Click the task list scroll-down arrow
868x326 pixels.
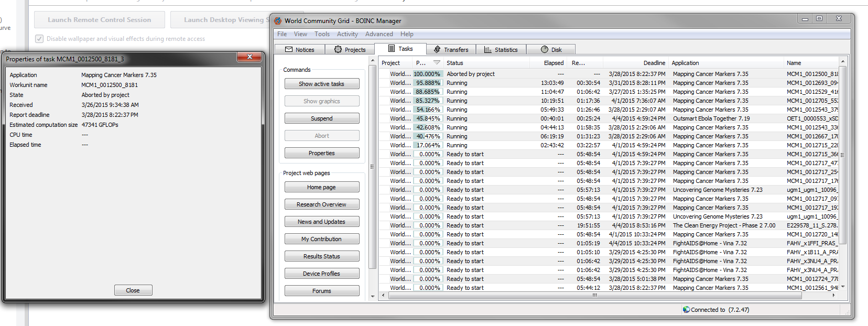842,287
